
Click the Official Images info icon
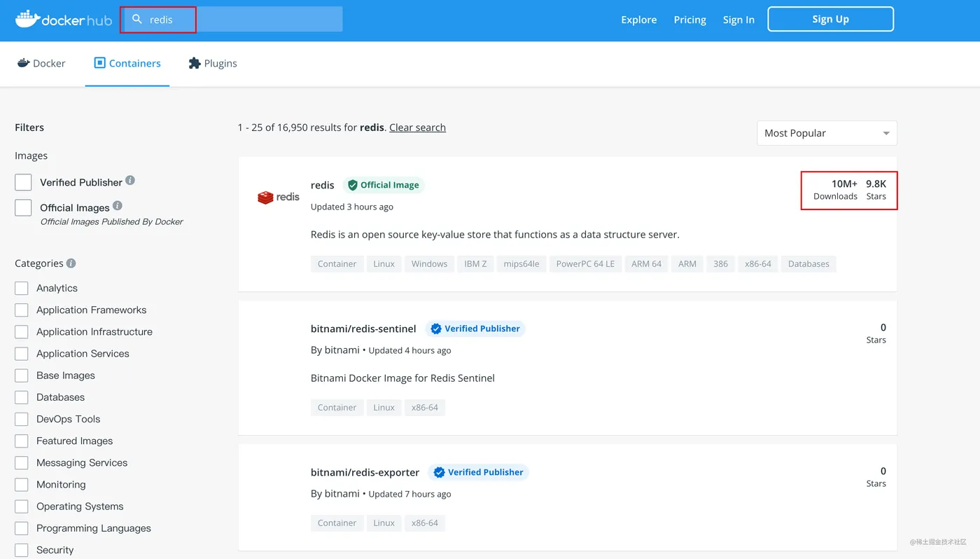[118, 205]
